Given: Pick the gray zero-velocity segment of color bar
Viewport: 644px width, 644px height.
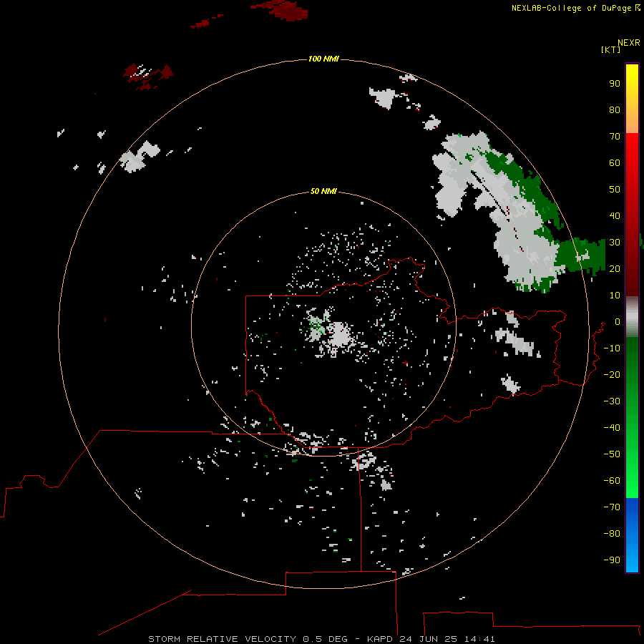Looking at the screenshot, I should [x=632, y=317].
